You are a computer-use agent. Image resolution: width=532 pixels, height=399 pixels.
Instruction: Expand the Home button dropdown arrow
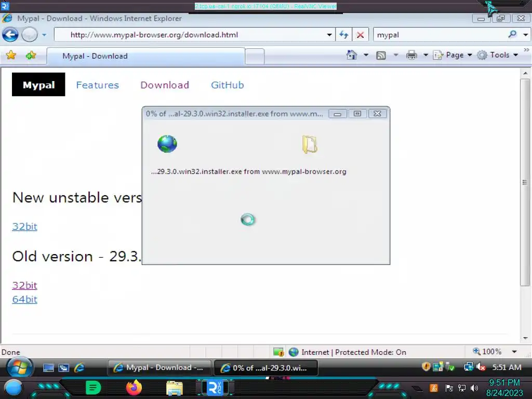click(366, 55)
